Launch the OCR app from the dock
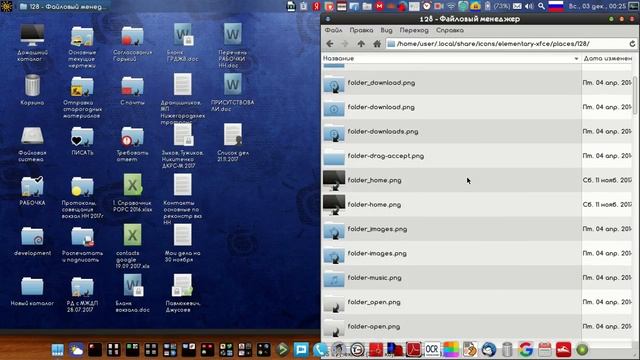Viewport: 640px width, 360px height. (x=432, y=350)
